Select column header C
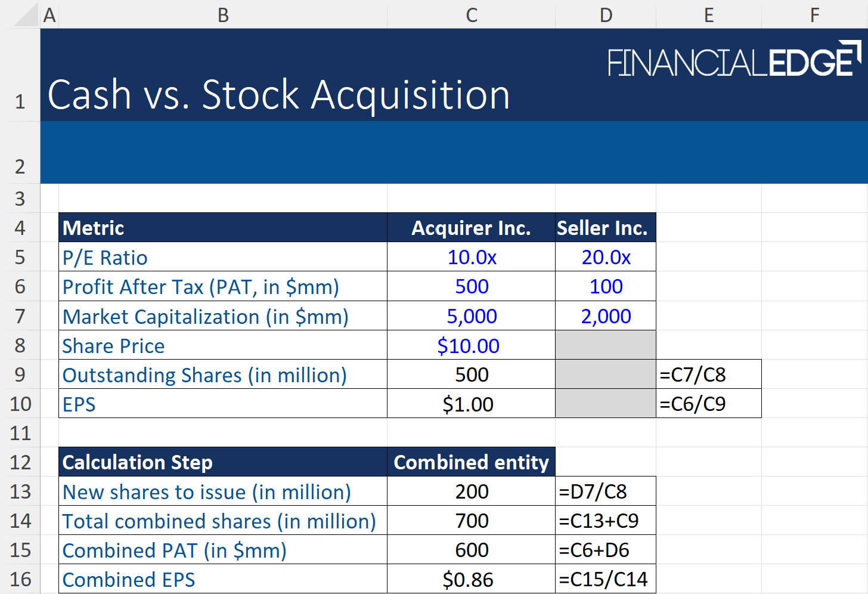This screenshot has width=868, height=594. click(x=471, y=15)
